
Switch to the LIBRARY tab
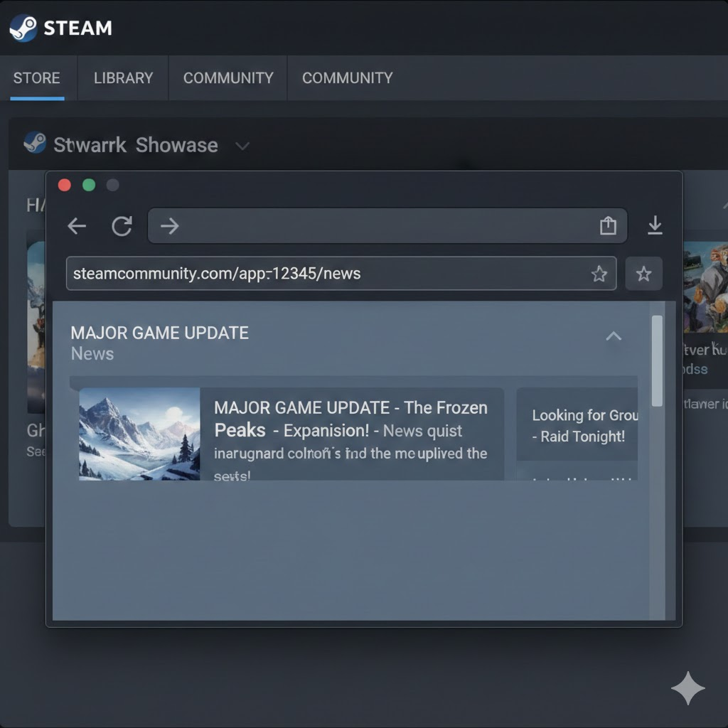click(x=123, y=78)
